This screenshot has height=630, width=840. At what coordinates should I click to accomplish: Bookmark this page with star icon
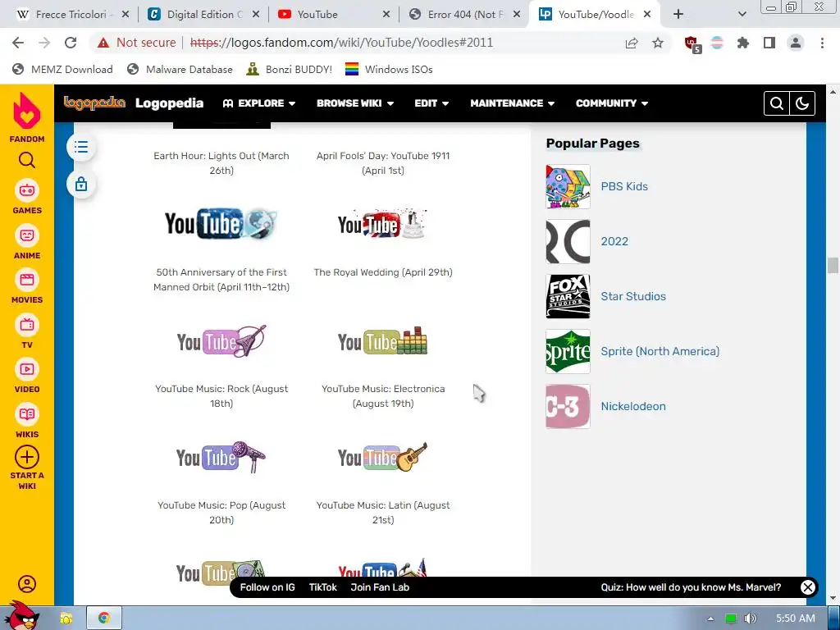(x=658, y=43)
